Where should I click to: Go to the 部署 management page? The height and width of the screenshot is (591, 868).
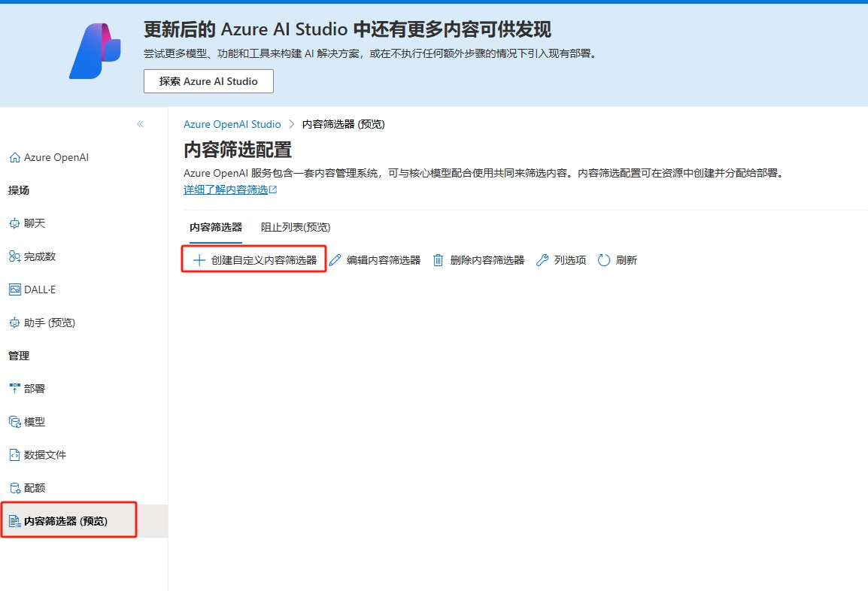[x=35, y=389]
